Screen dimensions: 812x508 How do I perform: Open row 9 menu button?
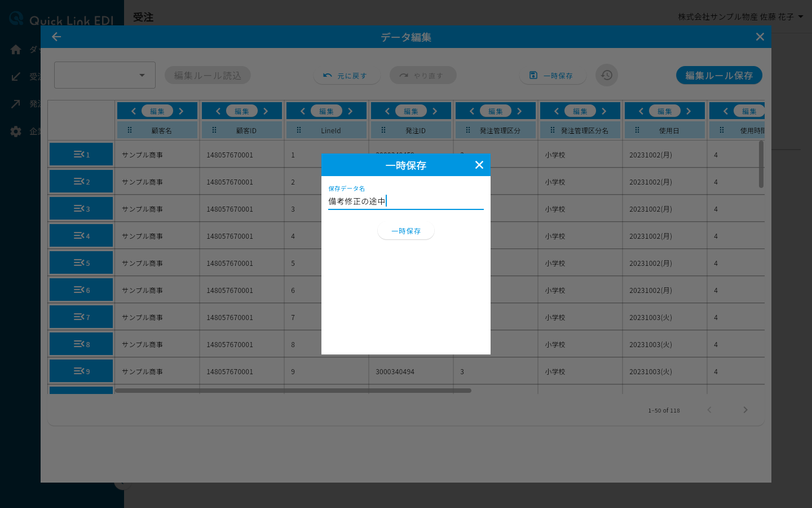pos(81,371)
